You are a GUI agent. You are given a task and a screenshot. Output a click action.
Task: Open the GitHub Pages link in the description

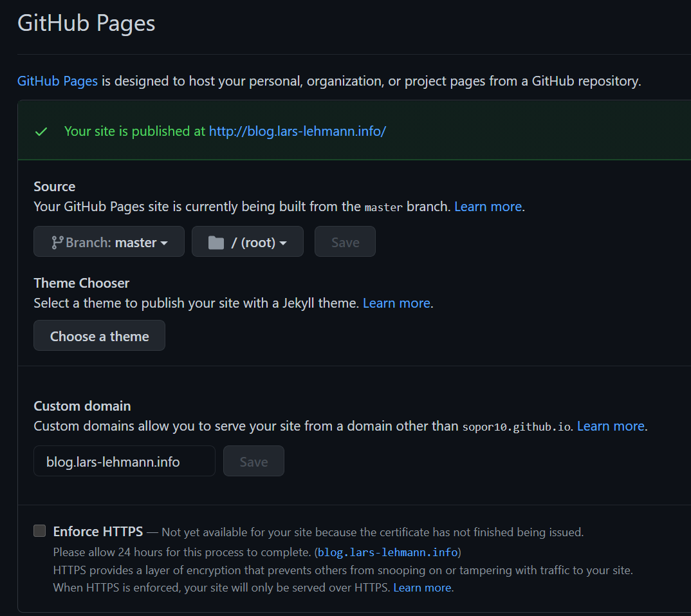coord(57,80)
